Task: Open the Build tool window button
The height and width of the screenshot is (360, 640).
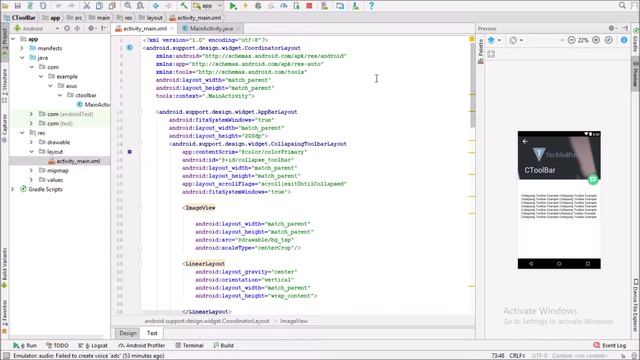Action: click(x=224, y=345)
